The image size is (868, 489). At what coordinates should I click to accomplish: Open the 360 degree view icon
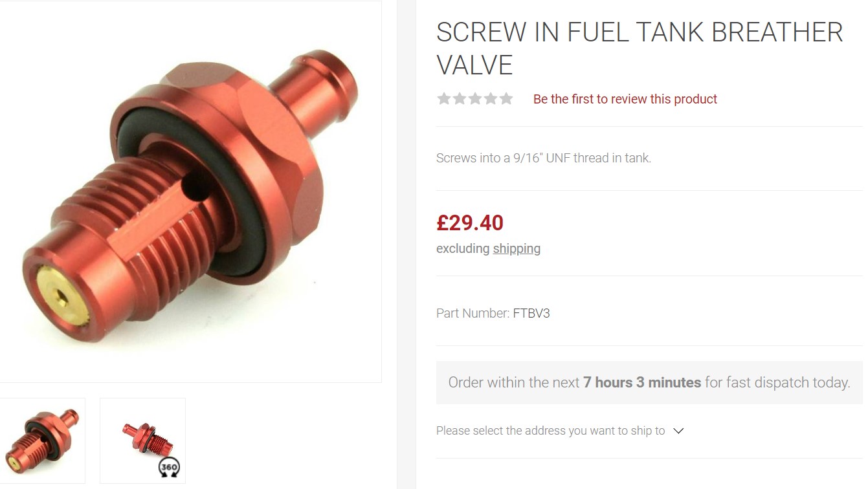tap(169, 468)
